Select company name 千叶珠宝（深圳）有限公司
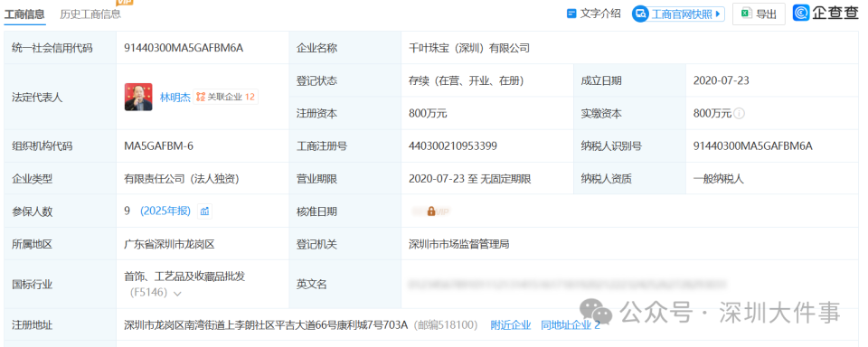 469,48
